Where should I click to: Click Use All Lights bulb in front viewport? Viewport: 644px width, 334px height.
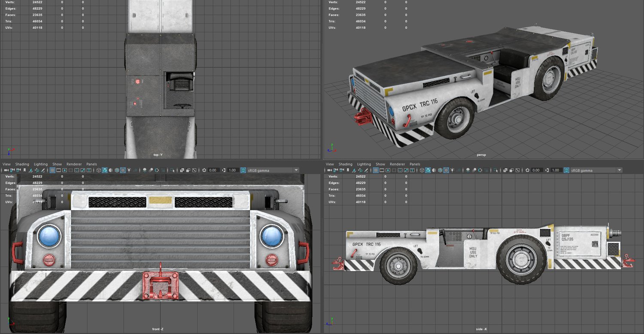129,170
